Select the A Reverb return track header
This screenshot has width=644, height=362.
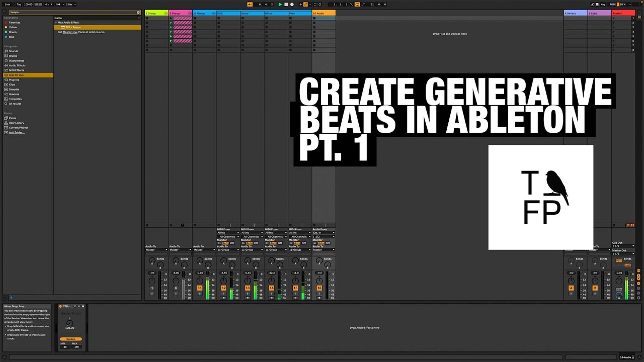pyautogui.click(x=576, y=14)
